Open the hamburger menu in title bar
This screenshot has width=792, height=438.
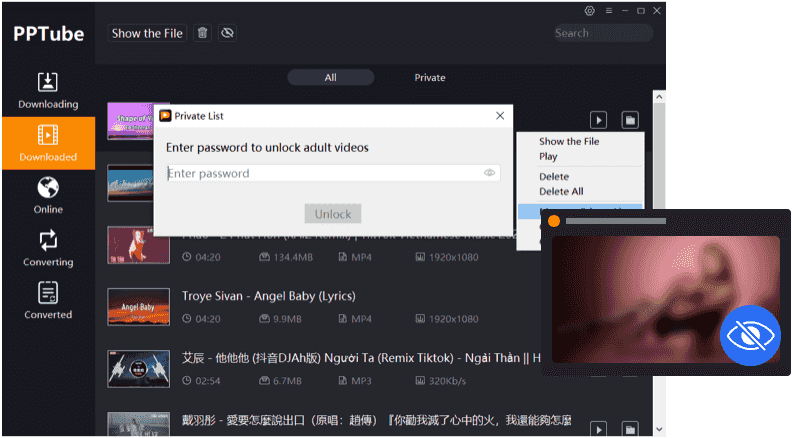(609, 11)
